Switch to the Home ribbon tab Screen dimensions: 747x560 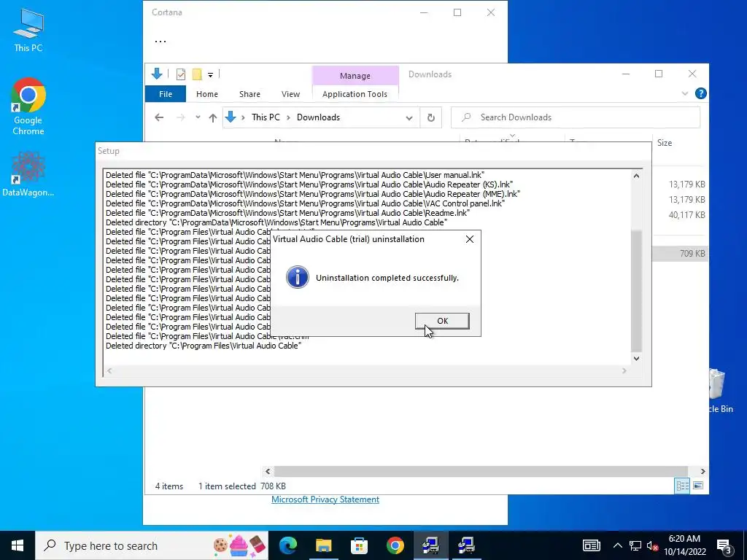tap(206, 94)
